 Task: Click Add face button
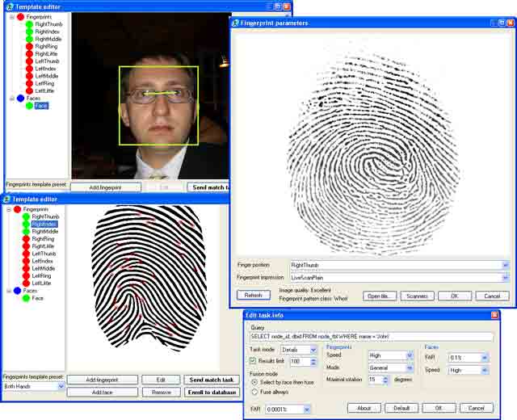click(x=103, y=393)
